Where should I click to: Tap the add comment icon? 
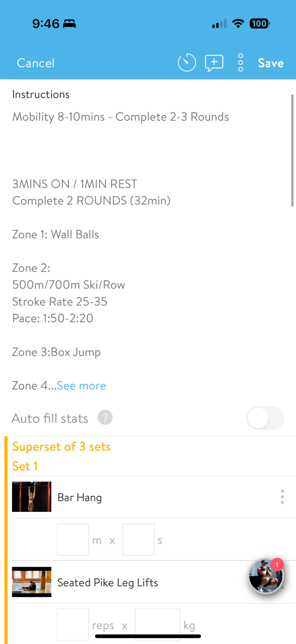pos(214,63)
